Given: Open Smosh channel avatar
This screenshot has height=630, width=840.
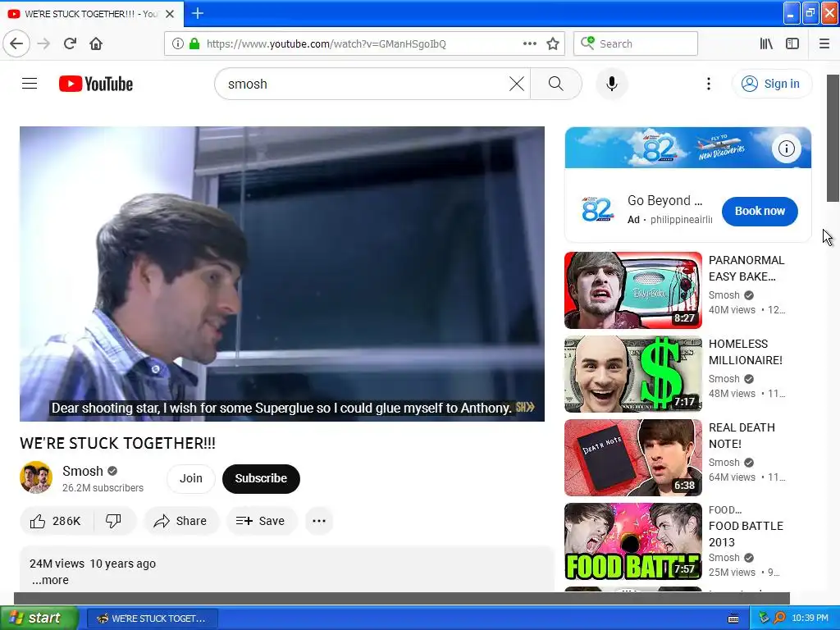Looking at the screenshot, I should tap(36, 477).
